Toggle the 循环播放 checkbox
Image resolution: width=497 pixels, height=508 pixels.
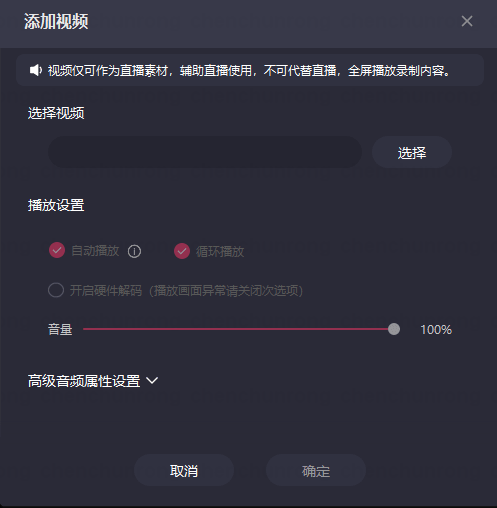click(x=182, y=251)
